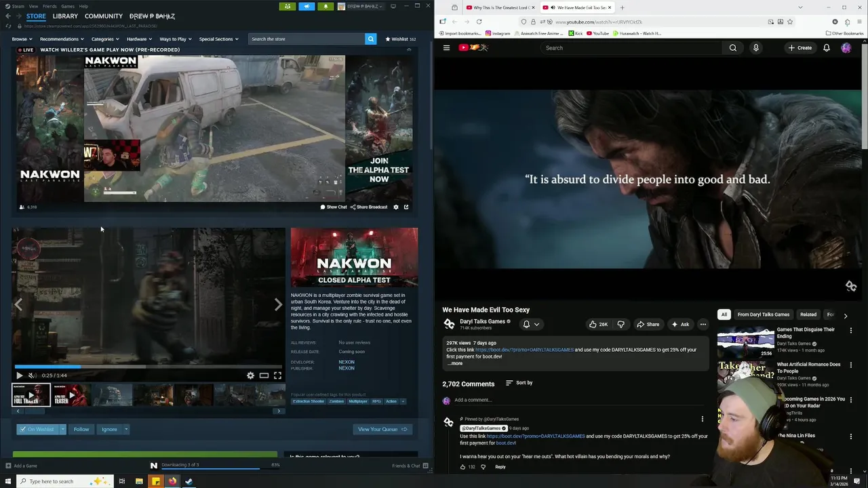Click YouTube search magnifier button
Screen dimensions: 868x488
click(x=732, y=47)
